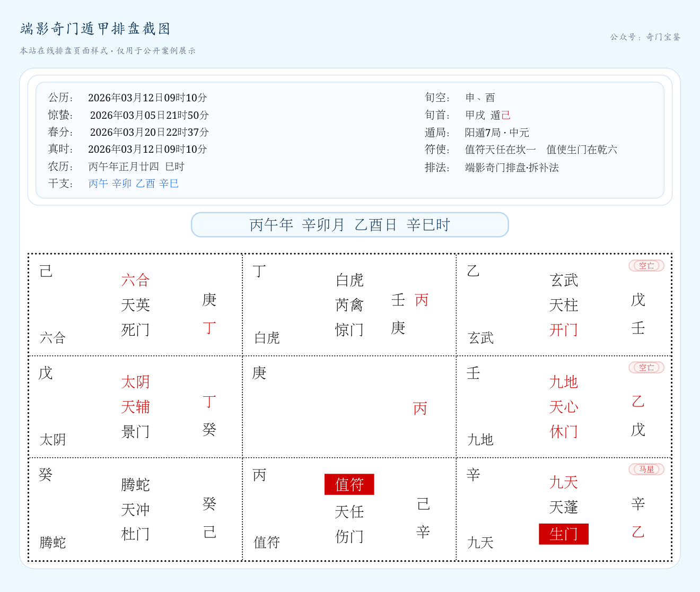Click the black 太阴 label in the 戊 palace corner
700x592 pixels.
(53, 440)
